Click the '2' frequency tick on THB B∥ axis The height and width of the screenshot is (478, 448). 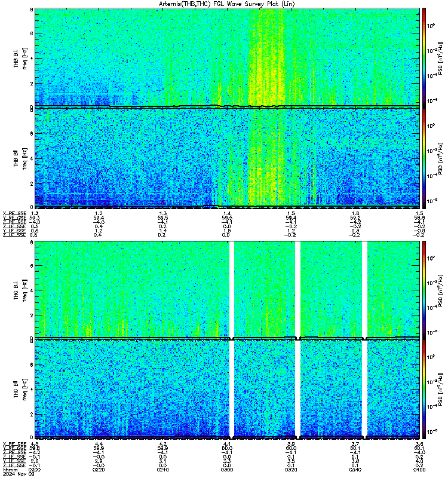[32, 183]
